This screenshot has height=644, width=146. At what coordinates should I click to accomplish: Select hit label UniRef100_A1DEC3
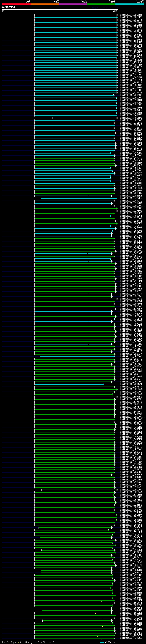click(x=131, y=246)
